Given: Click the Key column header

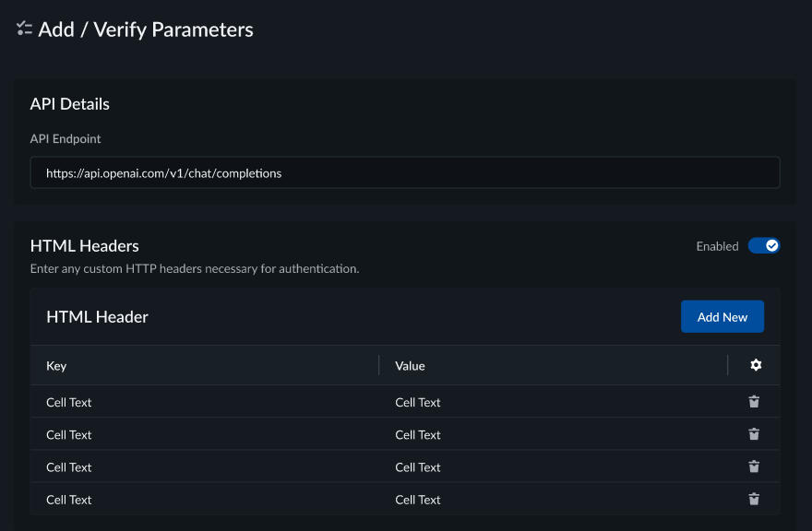Looking at the screenshot, I should coord(56,366).
